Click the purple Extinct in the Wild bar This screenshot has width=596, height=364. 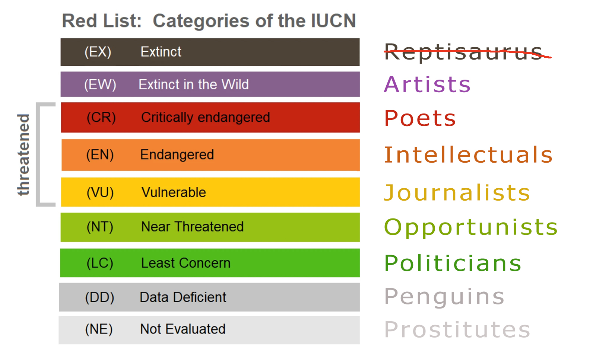point(210,84)
